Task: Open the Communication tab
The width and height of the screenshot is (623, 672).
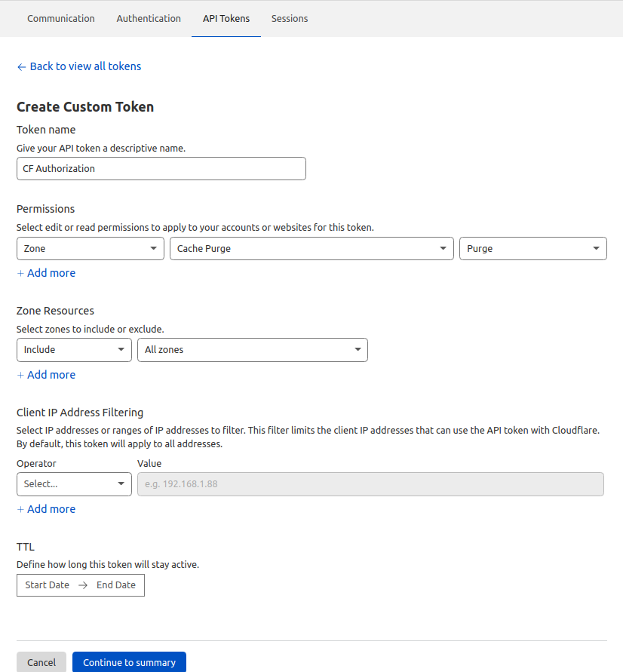Action: click(61, 18)
